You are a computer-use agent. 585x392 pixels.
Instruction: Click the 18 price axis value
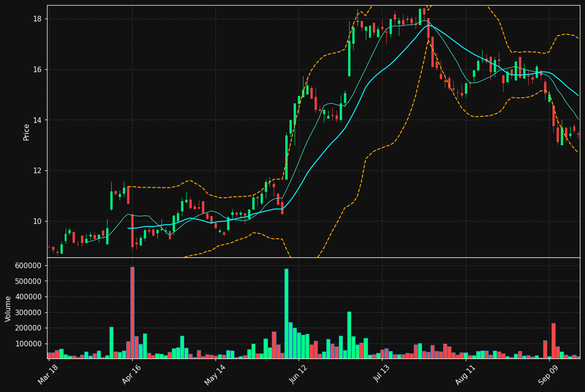[38, 19]
